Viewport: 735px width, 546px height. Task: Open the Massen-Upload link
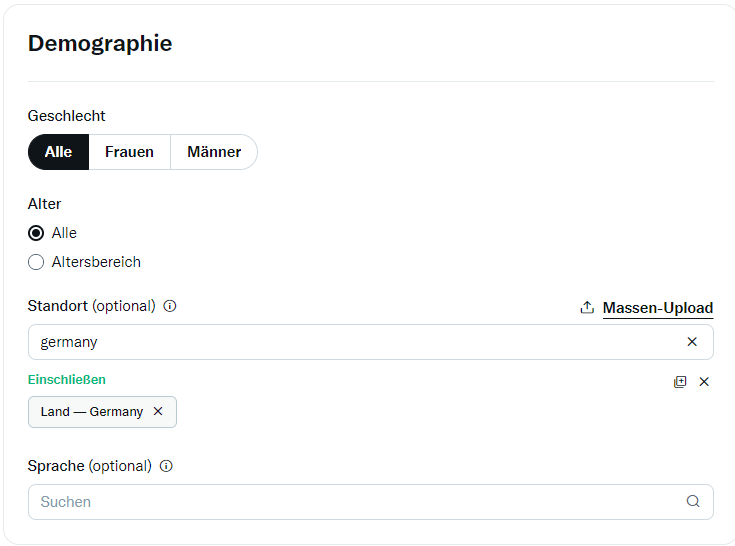(x=657, y=308)
